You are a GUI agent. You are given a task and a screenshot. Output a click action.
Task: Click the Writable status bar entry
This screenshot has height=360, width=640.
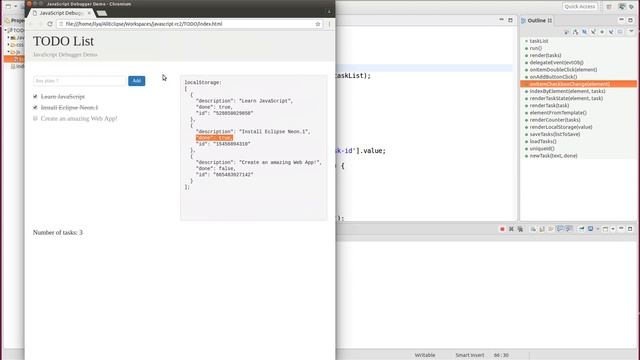pos(425,355)
